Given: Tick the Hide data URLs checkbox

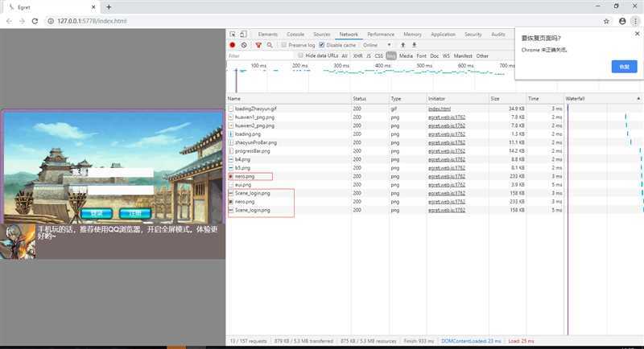Looking at the screenshot, I should tap(300, 55).
